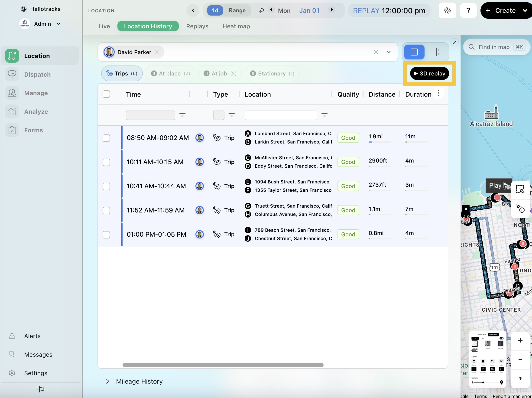This screenshot has height=398, width=532.
Task: Switch to the Replays tab
Action: [197, 26]
